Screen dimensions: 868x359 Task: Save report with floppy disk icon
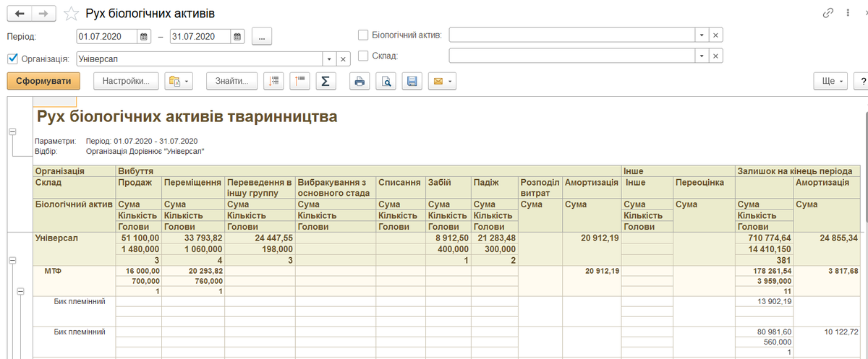point(412,81)
